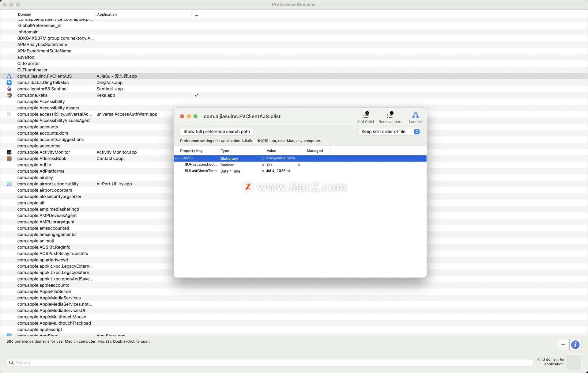The image size is (588, 373).
Task: Open the Keep sort order of file dropdown
Action: [389, 131]
